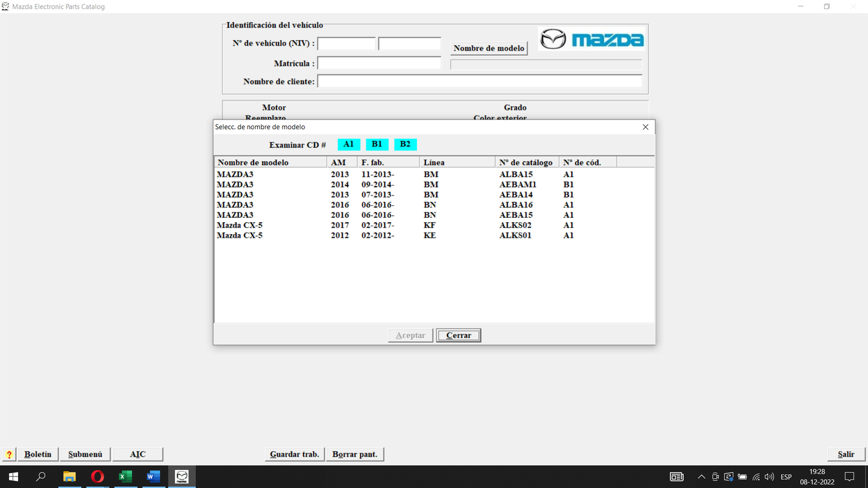
Task: Sort by F. fab. column header
Action: point(388,162)
